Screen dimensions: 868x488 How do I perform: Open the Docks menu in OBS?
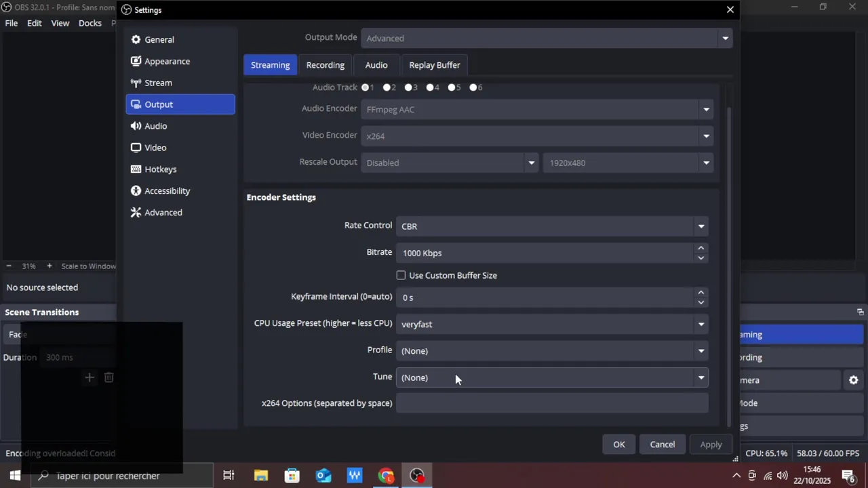[90, 23]
